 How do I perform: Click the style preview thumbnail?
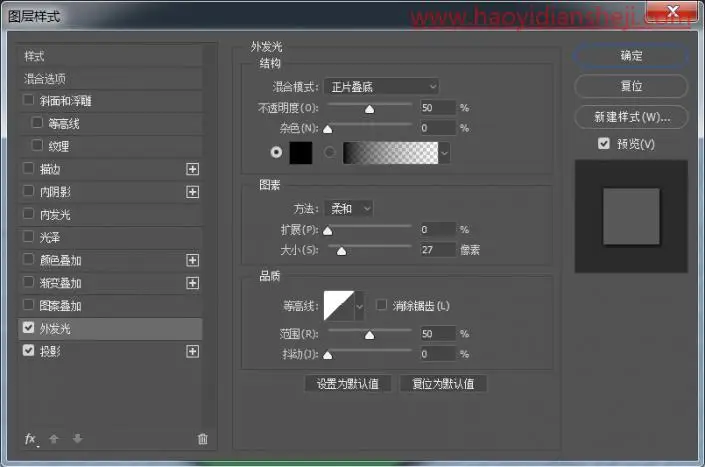pos(631,216)
